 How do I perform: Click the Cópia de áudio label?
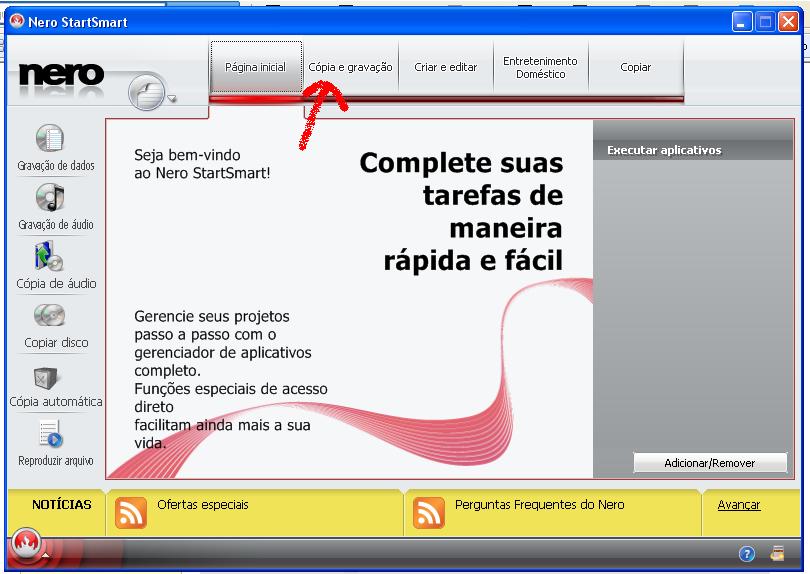pyautogui.click(x=56, y=283)
